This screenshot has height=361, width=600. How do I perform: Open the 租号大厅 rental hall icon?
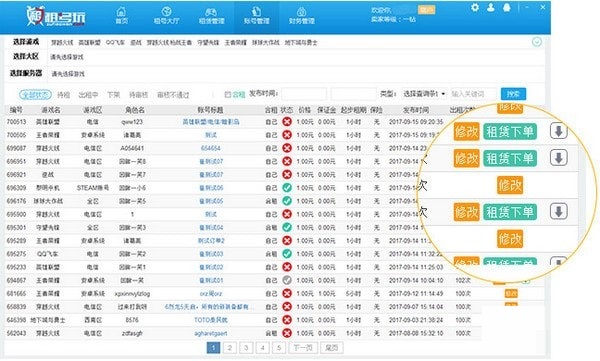click(166, 12)
